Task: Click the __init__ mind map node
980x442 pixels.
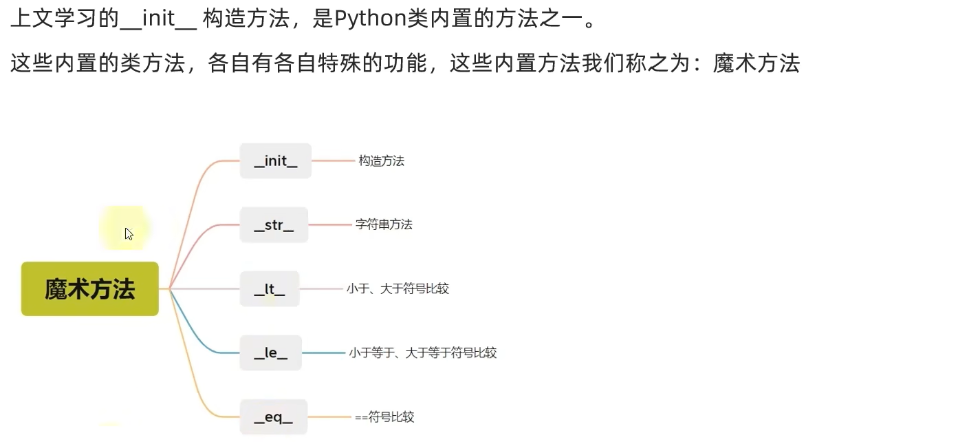Action: coord(276,161)
